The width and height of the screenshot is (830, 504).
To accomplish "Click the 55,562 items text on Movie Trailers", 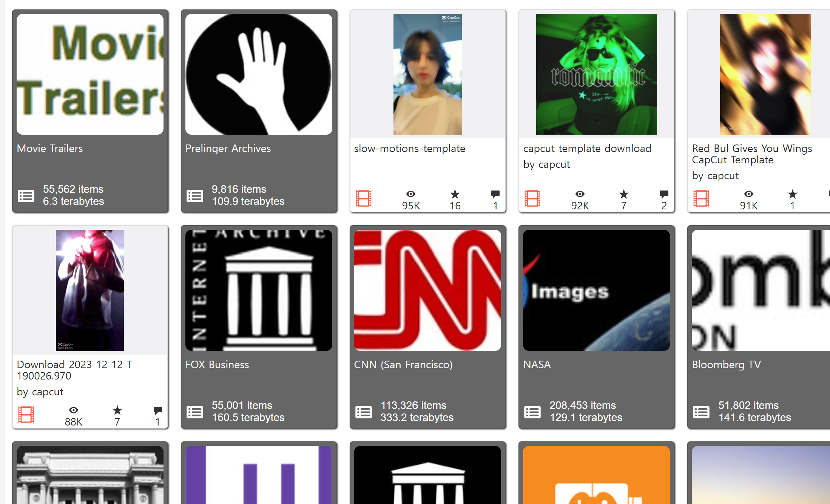I will 73,189.
